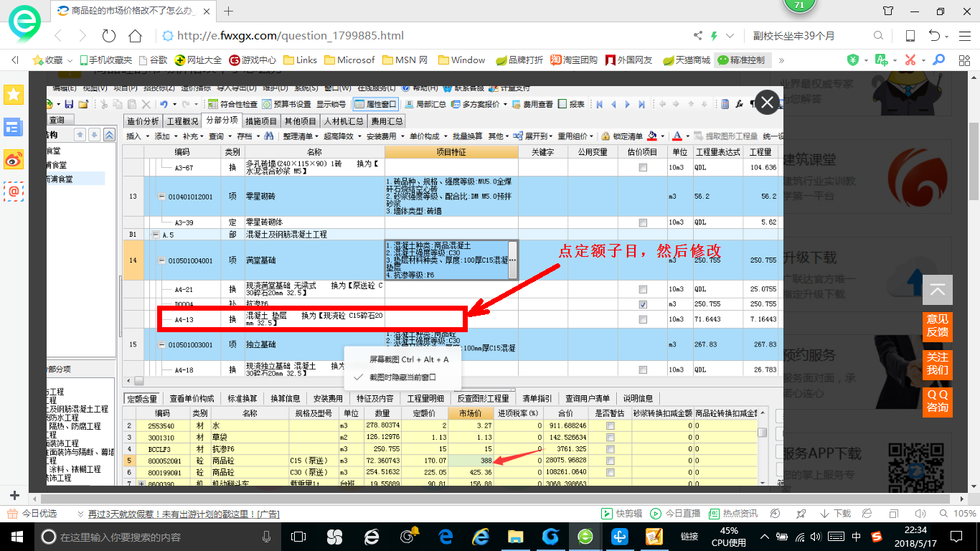Open the browser main menu hamburger icon
The height and width of the screenshot is (551, 980).
(x=963, y=36)
